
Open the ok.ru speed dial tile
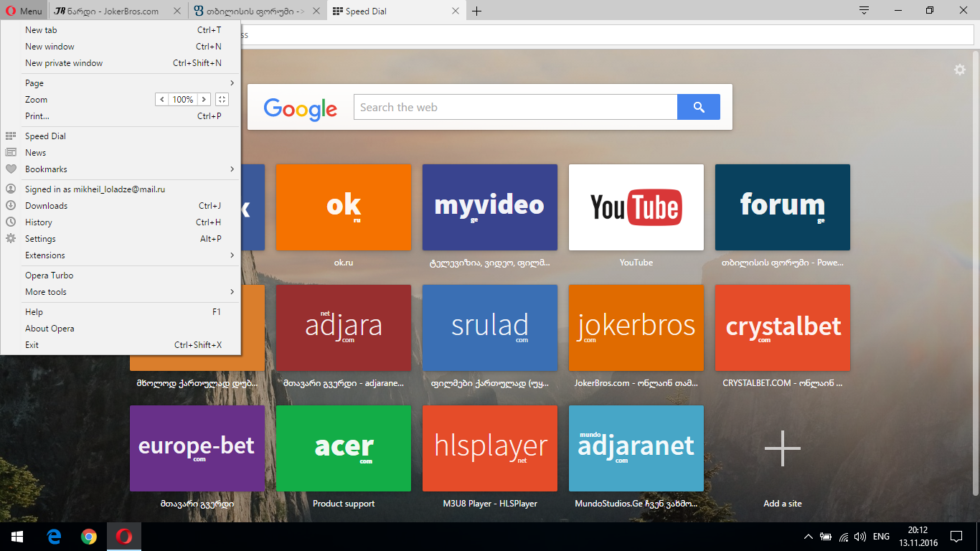(344, 207)
